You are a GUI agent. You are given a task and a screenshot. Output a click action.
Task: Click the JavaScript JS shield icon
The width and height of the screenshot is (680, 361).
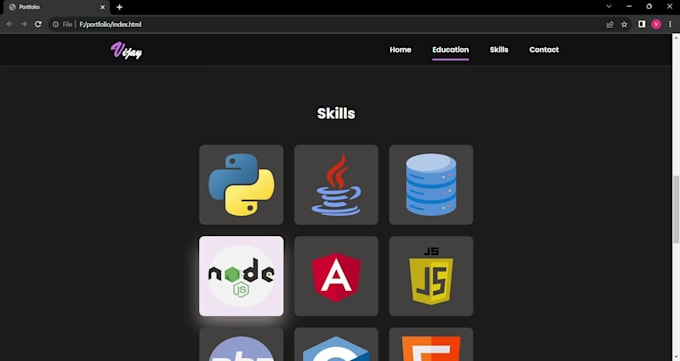click(431, 276)
